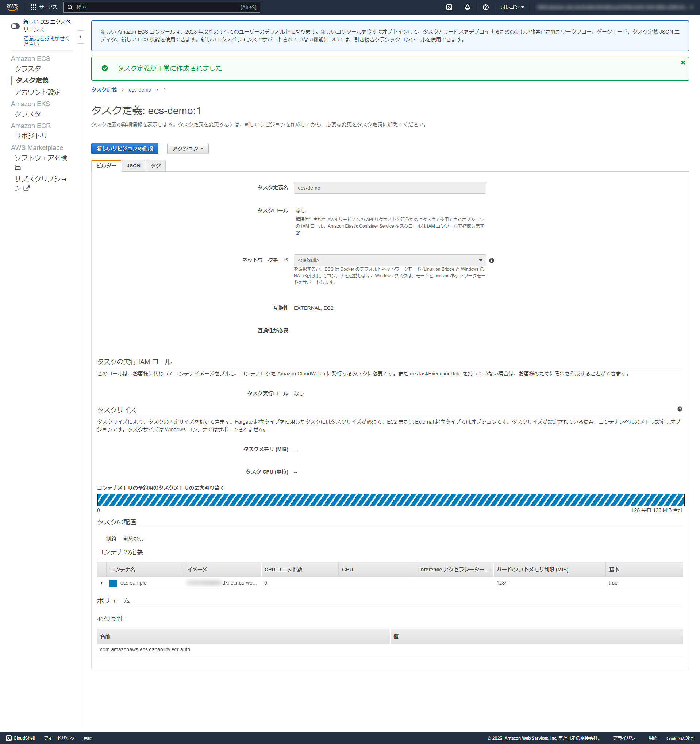700x744 pixels.
Task: Open the アクション dropdown
Action: tap(188, 149)
